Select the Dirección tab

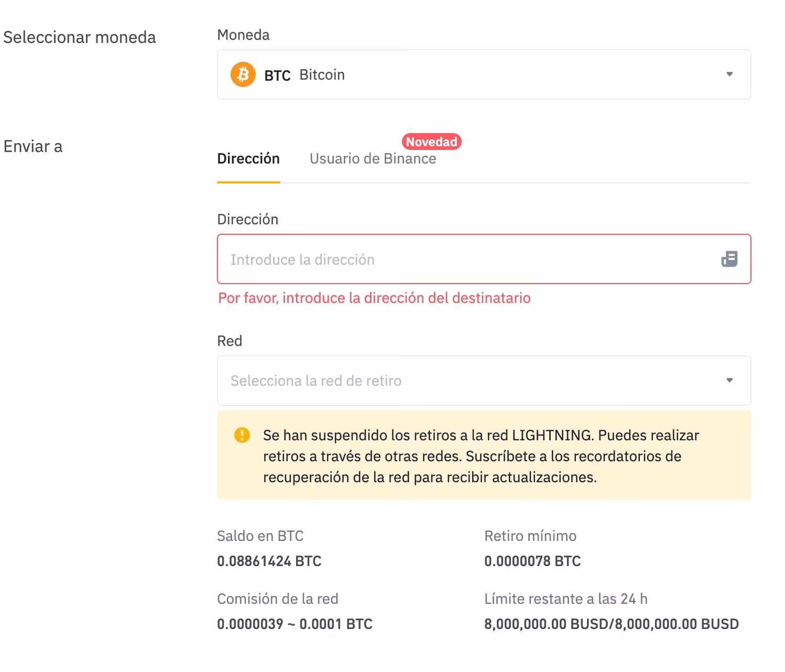point(248,158)
